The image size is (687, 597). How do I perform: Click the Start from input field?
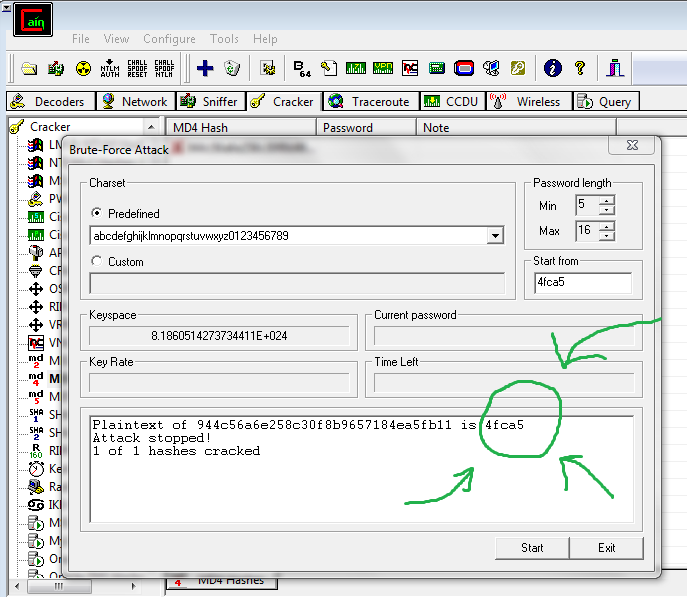pos(583,283)
